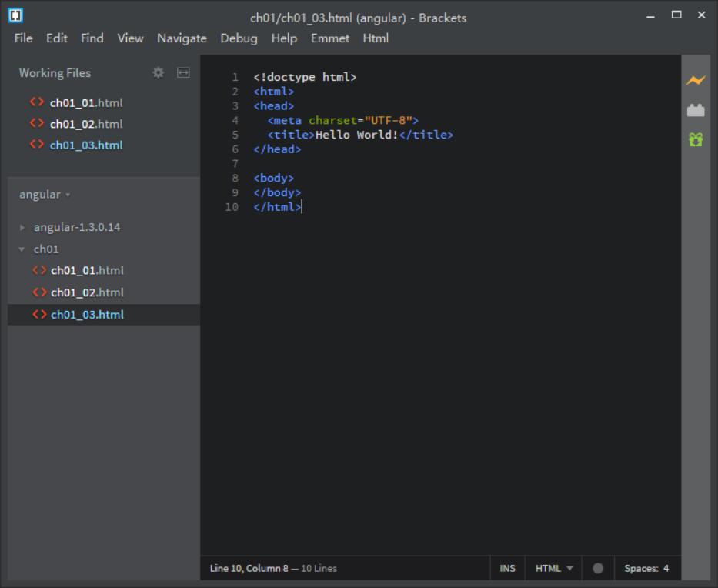718x588 pixels.
Task: Select ch01_01.html in Working Files
Action: coord(85,102)
